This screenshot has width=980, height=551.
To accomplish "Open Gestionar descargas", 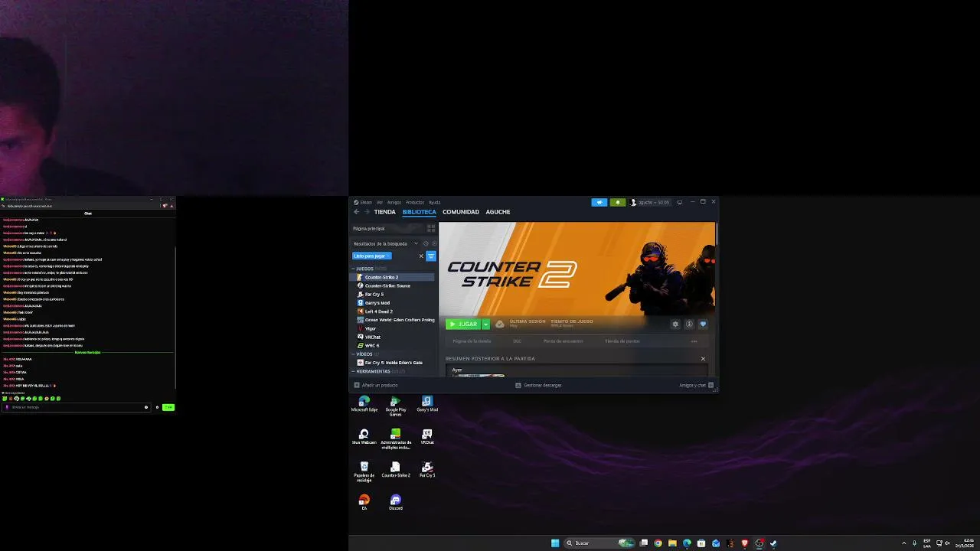I will (x=538, y=385).
